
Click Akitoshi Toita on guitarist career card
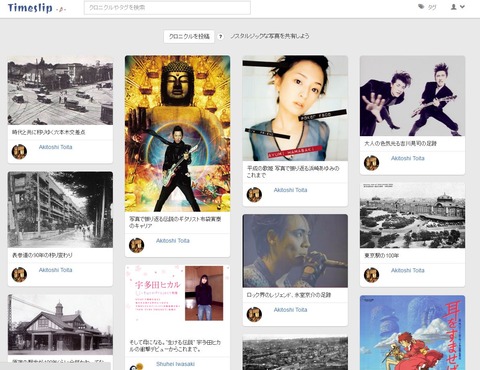point(173,241)
